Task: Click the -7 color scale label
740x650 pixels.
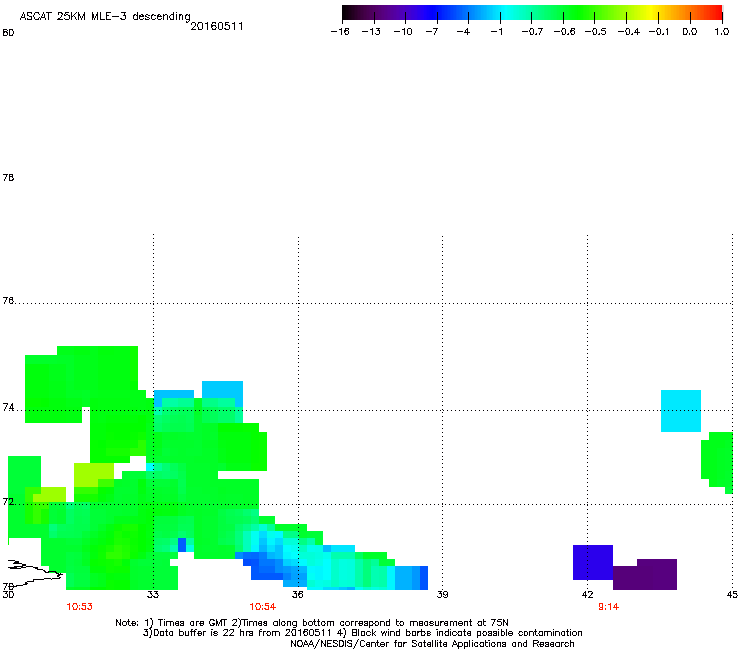Action: click(432, 32)
